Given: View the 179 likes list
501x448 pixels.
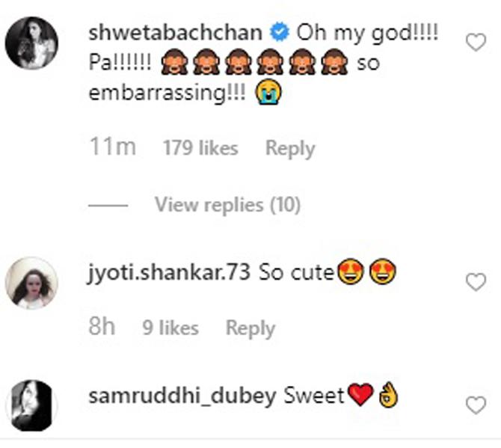Looking at the screenshot, I should click(200, 148).
